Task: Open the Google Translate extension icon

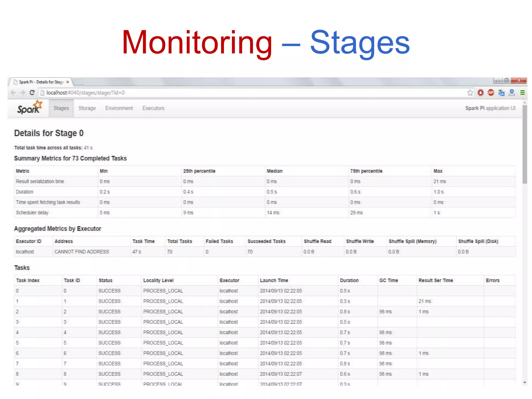Action: point(501,93)
